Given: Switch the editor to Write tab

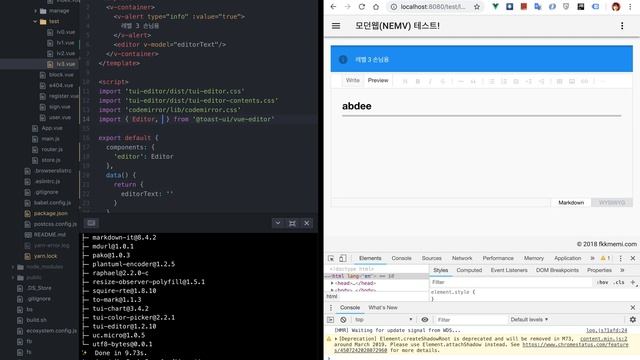Looking at the screenshot, I should pos(353,80).
